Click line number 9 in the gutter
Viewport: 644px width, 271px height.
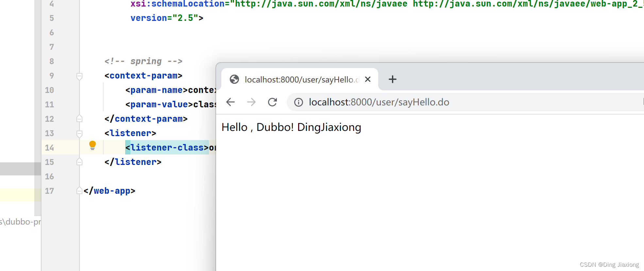click(52, 76)
